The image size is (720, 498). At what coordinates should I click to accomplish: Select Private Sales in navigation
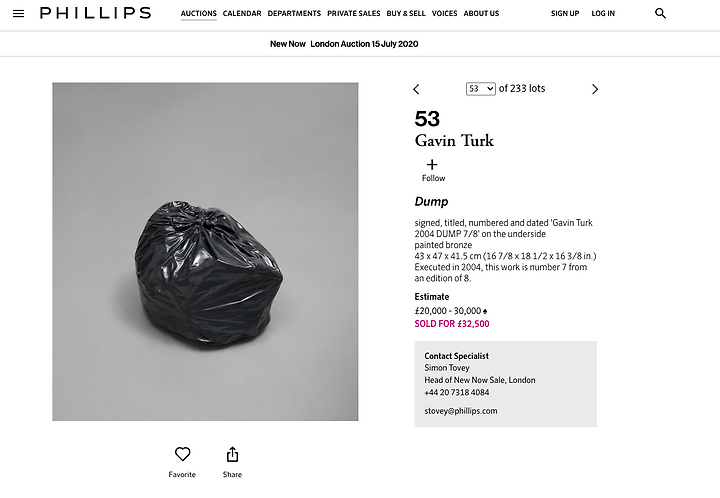click(x=354, y=14)
